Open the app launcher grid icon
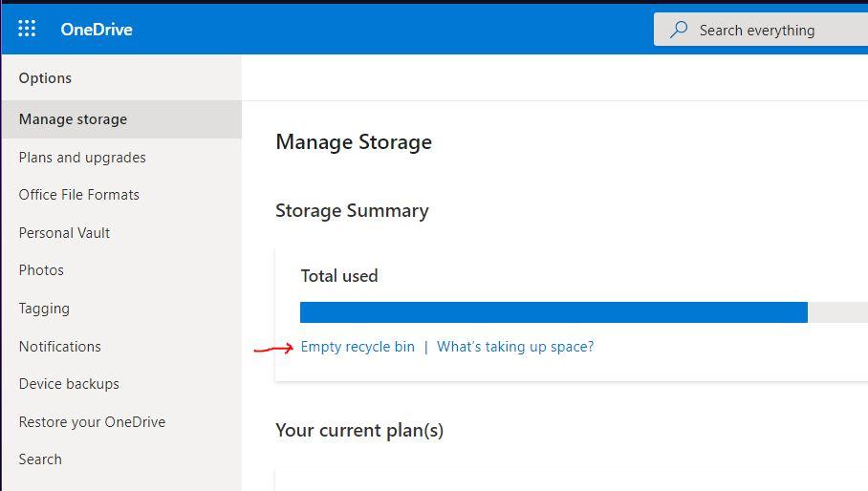This screenshot has height=491, width=868. click(x=27, y=29)
